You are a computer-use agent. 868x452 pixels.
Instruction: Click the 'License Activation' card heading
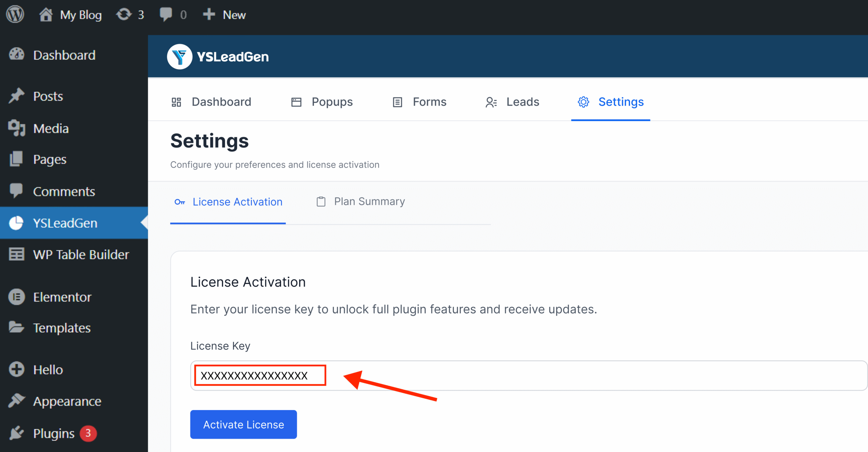[248, 282]
